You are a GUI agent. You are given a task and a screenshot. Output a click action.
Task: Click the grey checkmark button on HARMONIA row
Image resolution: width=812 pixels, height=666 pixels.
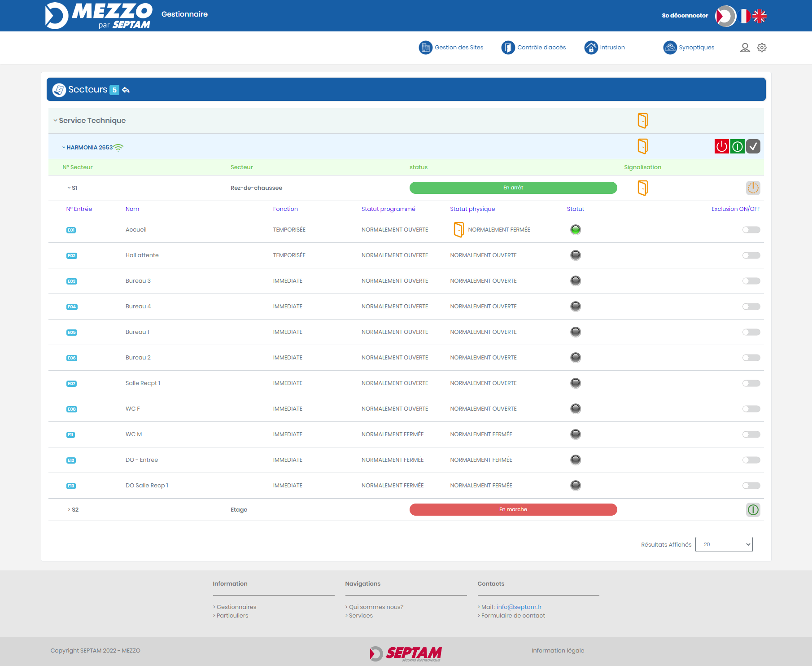(x=753, y=146)
